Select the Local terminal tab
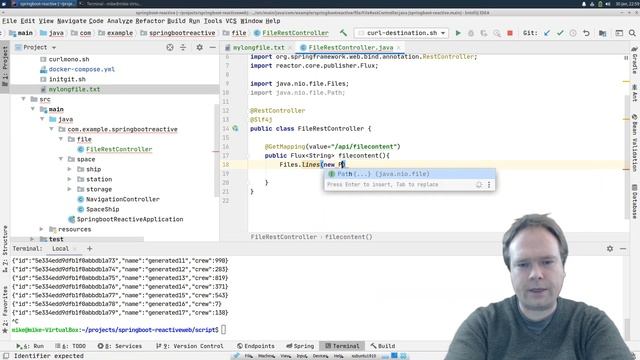 click(x=60, y=249)
